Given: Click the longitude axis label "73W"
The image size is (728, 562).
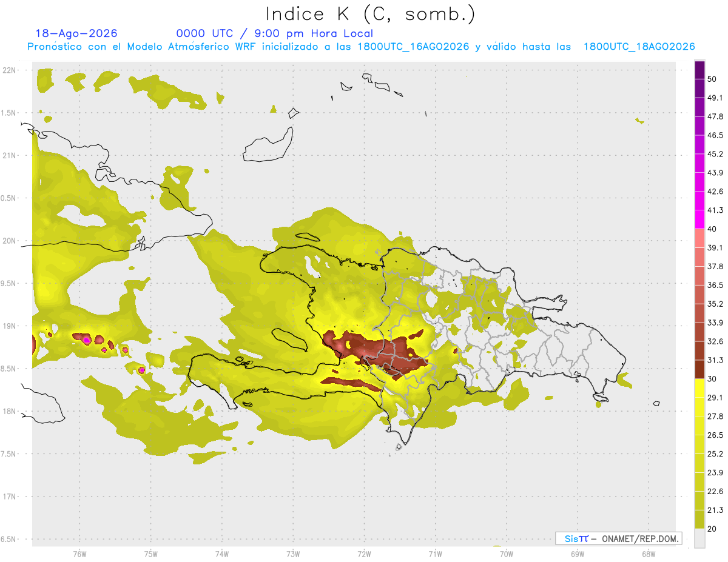Looking at the screenshot, I should click(x=293, y=554).
